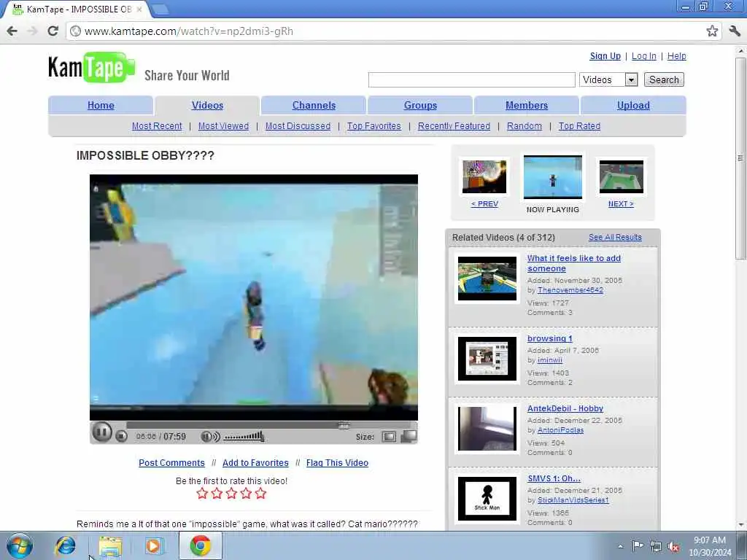Mute the video player speaker icon
Viewport: 747px width, 560px height.
pyautogui.click(x=210, y=436)
